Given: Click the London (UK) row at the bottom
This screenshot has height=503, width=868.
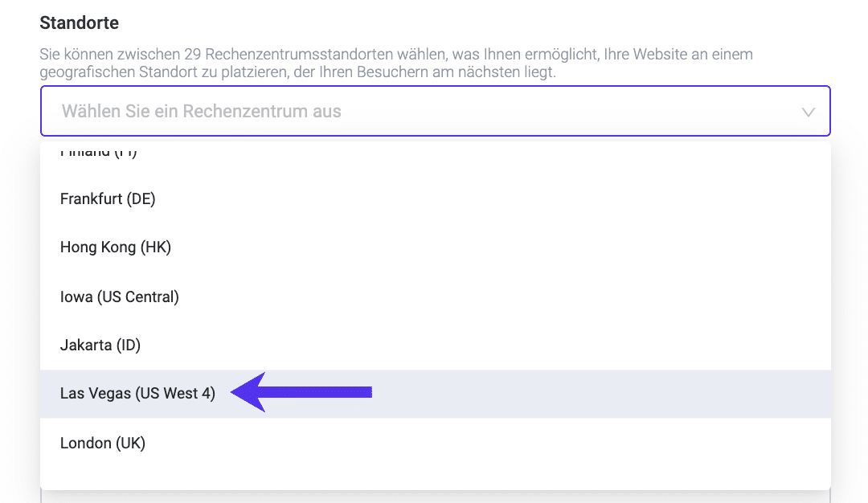Looking at the screenshot, I should coord(101,443).
